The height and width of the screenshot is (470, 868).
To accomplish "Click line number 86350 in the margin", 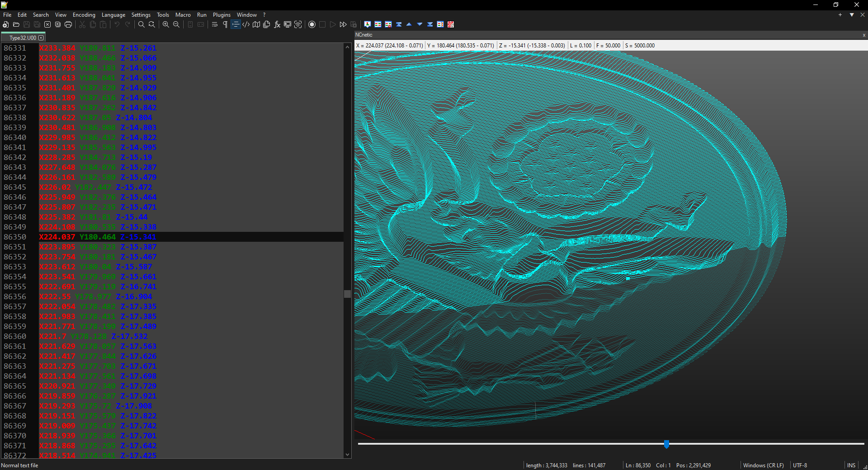I will click(x=15, y=237).
